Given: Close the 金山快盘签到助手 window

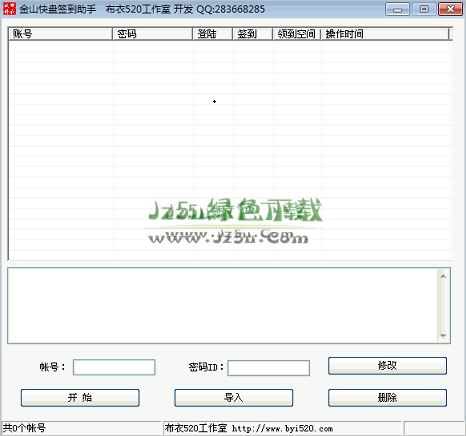Looking at the screenshot, I should tap(450, 9).
